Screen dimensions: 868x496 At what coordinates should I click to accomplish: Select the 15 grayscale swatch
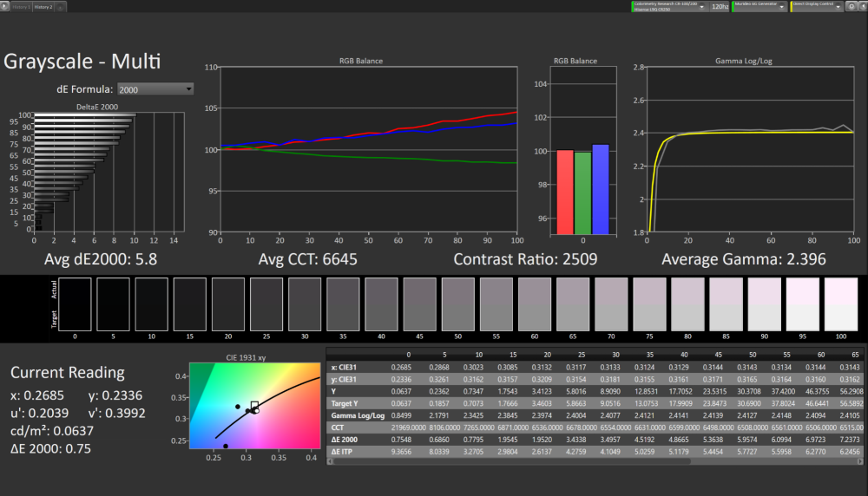pos(190,304)
